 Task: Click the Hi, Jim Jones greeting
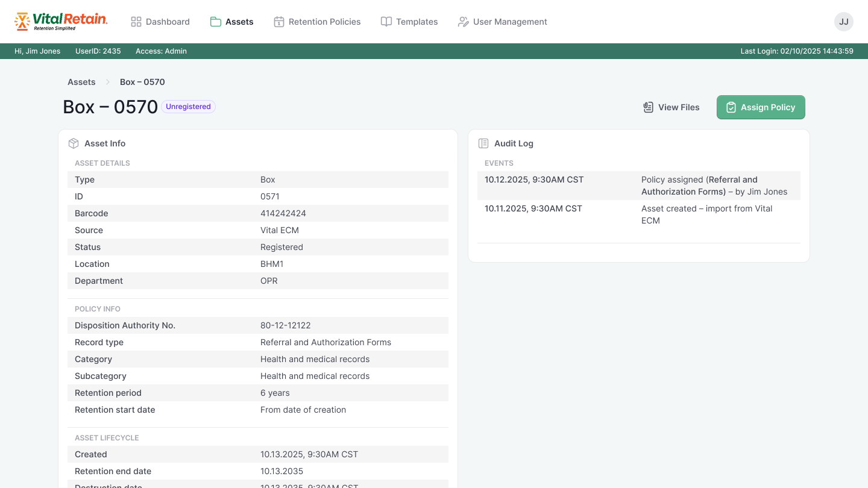point(37,51)
